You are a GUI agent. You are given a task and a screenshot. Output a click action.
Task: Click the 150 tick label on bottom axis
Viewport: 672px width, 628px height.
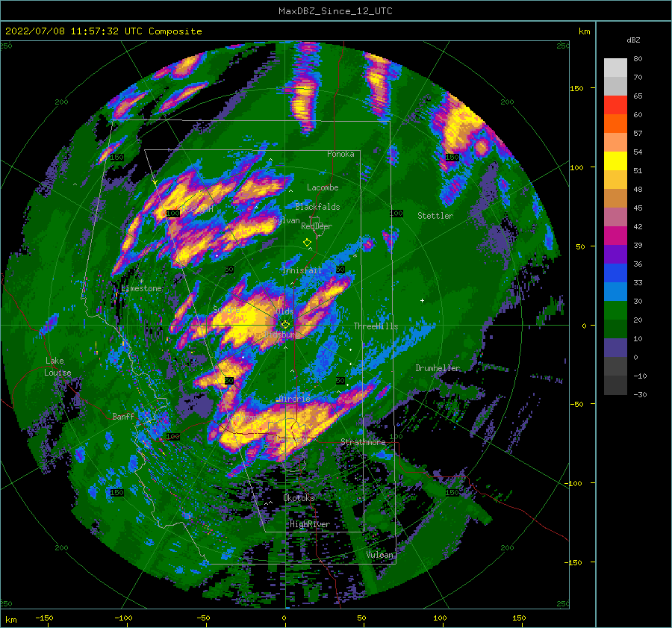[519, 618]
